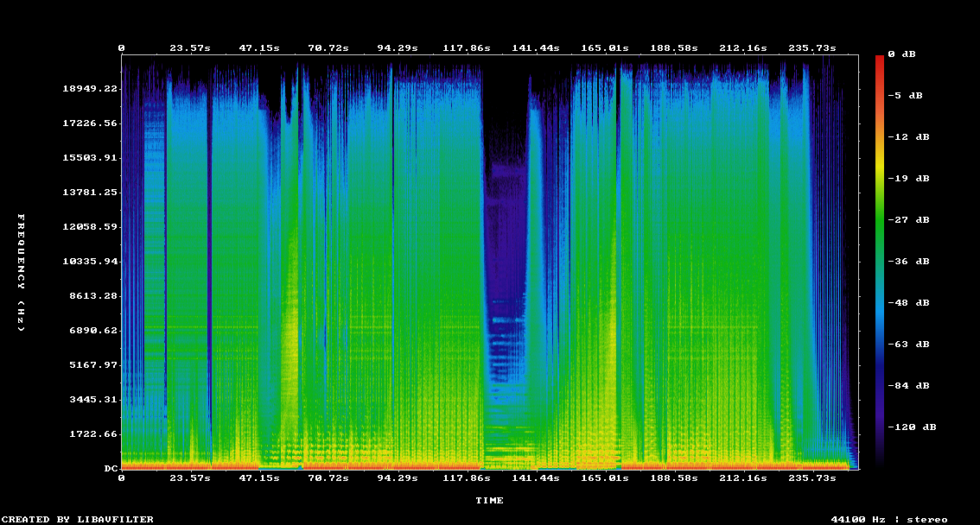Click the TIME axis title
The image size is (980, 525).
tap(489, 501)
